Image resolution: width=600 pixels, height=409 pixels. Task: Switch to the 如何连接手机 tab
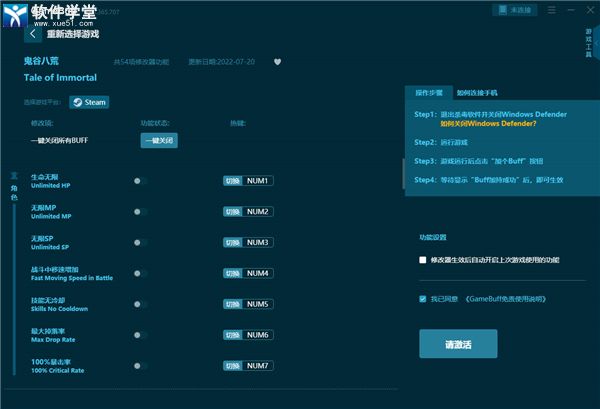[x=478, y=92]
